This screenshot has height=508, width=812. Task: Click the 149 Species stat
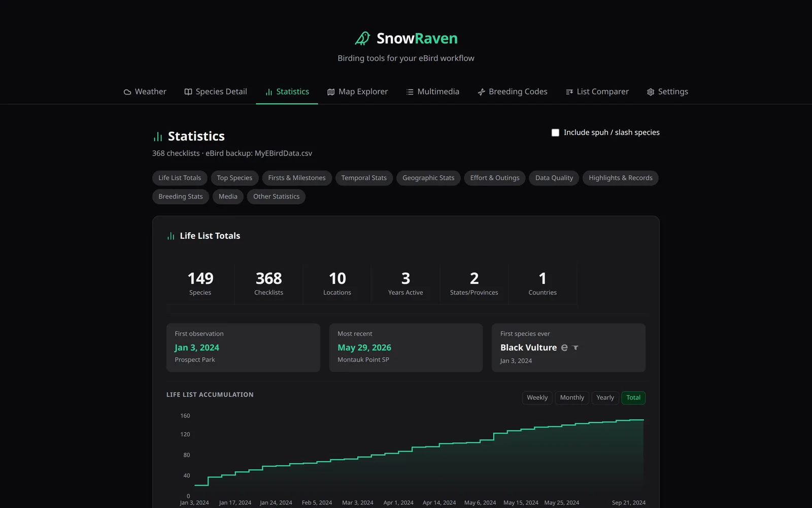click(200, 283)
